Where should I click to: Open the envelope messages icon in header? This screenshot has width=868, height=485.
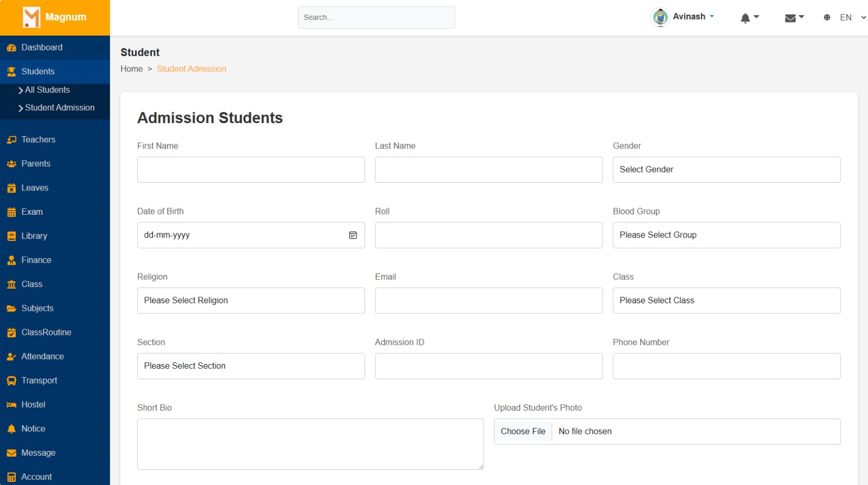click(790, 18)
